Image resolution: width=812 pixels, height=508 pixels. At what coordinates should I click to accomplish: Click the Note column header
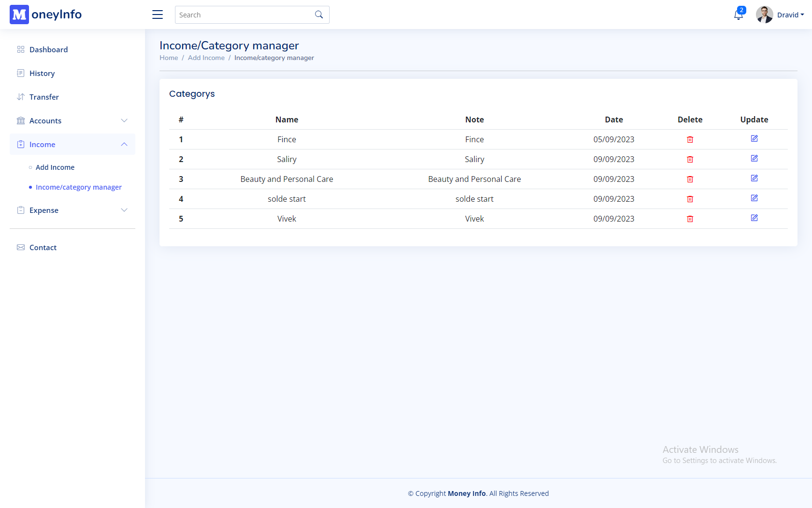475,120
